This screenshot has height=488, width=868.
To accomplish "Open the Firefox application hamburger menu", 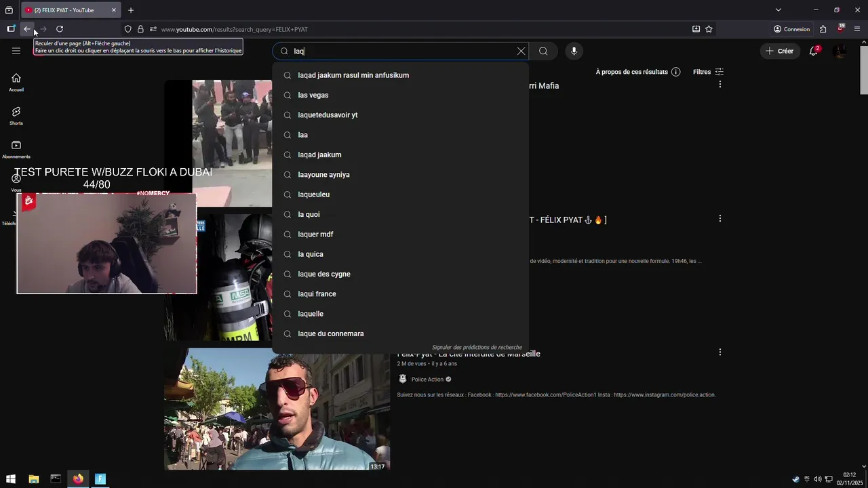I will pos(857,29).
